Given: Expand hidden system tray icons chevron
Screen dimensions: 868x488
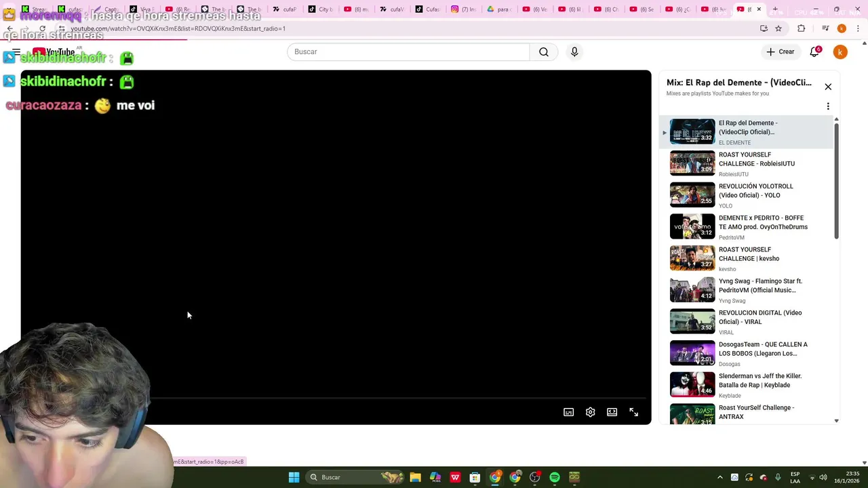Looking at the screenshot, I should click(x=720, y=477).
